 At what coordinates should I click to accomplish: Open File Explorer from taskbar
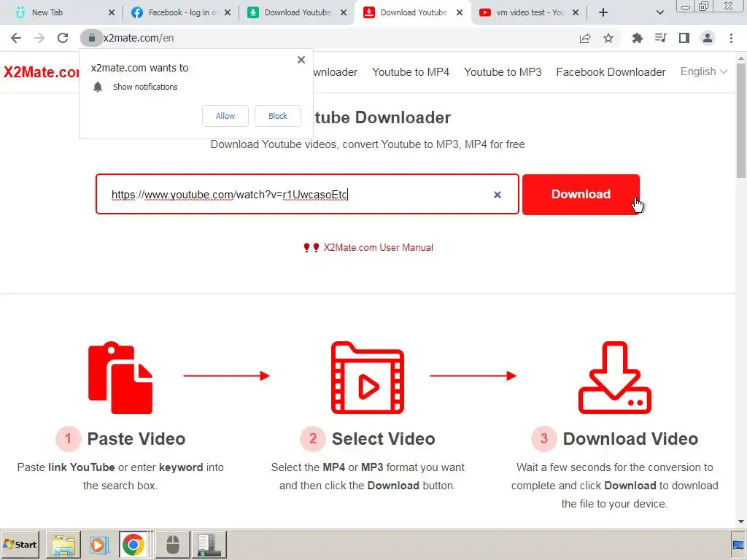63,544
